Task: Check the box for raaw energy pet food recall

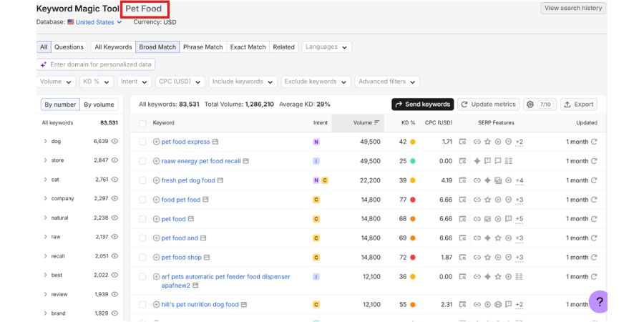Action: (142, 161)
